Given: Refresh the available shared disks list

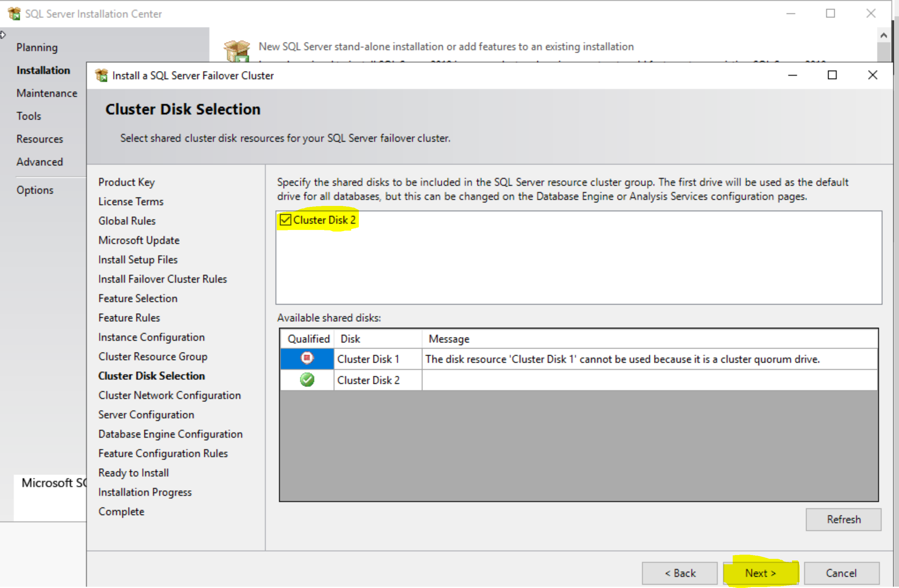Looking at the screenshot, I should pos(844,519).
